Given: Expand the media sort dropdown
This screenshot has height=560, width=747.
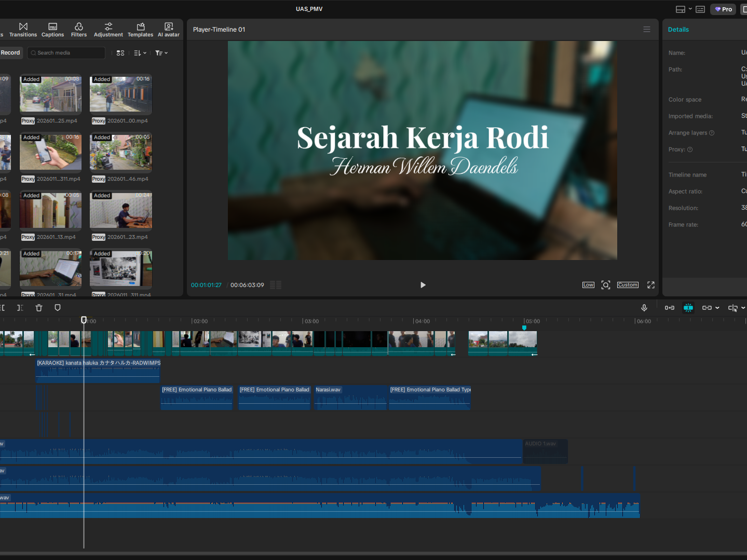Looking at the screenshot, I should (140, 53).
